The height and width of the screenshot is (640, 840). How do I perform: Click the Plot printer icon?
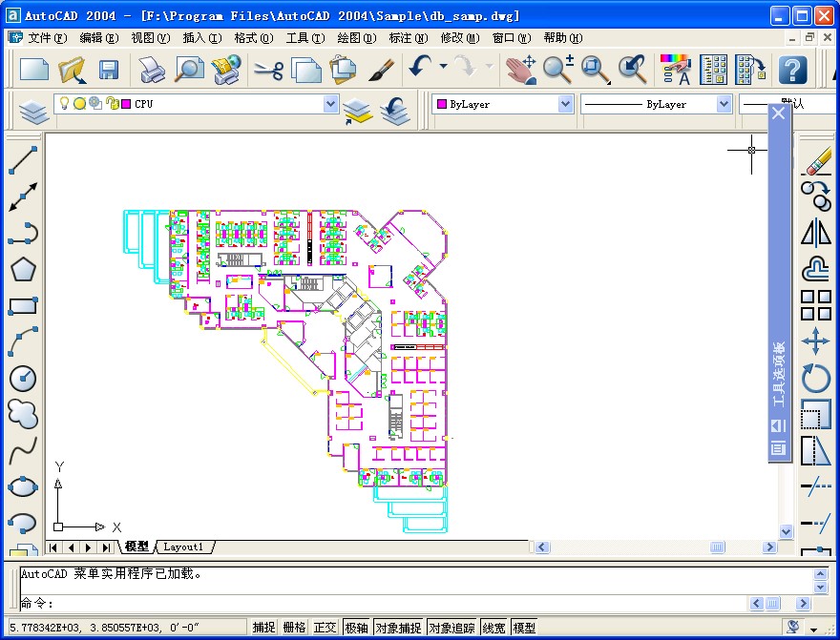click(x=153, y=69)
